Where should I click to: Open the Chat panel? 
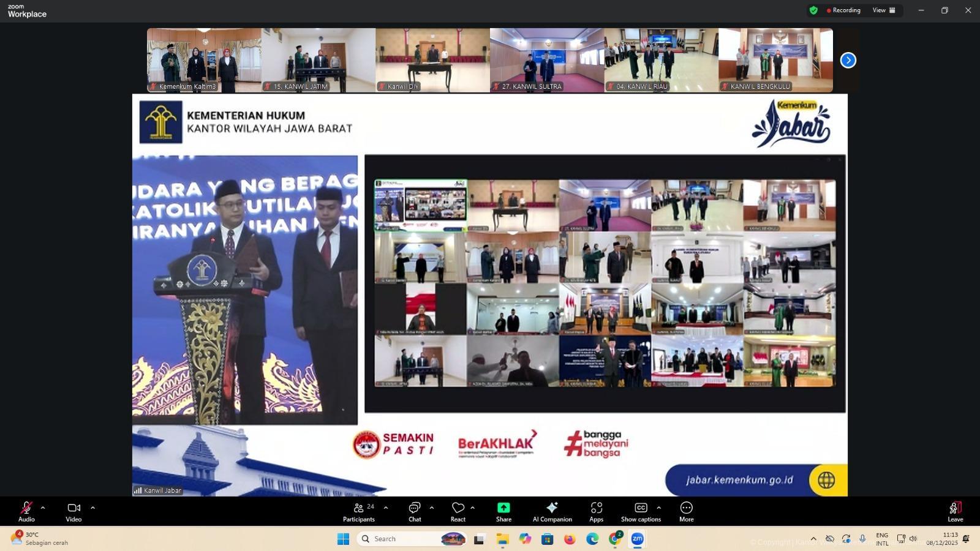[415, 512]
